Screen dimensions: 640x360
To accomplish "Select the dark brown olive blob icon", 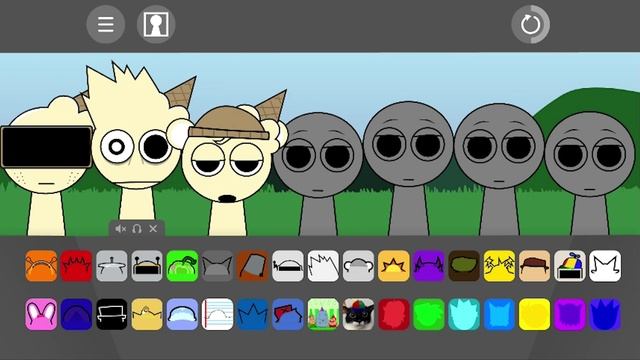I will tap(464, 266).
